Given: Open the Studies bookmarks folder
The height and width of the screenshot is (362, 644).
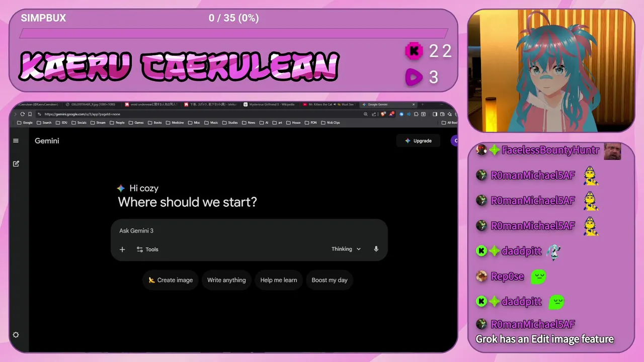Looking at the screenshot, I should click(x=230, y=123).
